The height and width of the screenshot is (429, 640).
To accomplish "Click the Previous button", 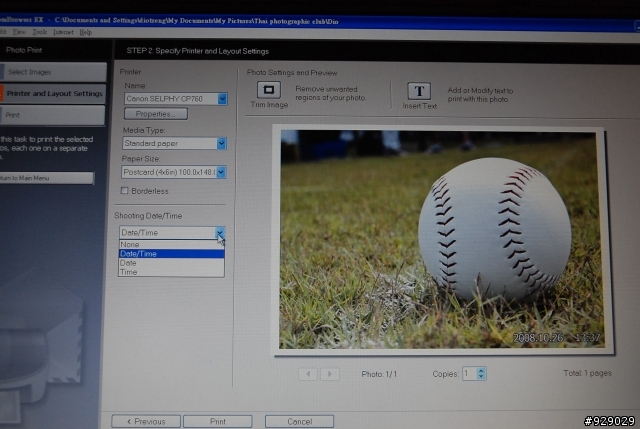I will 146,421.
